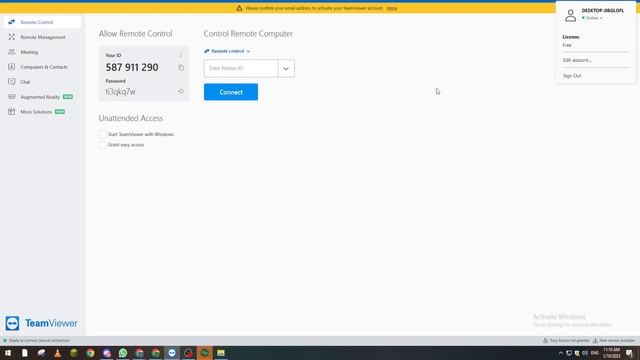This screenshot has width=640, height=360.
Task: Click the Connect button
Action: (x=231, y=92)
